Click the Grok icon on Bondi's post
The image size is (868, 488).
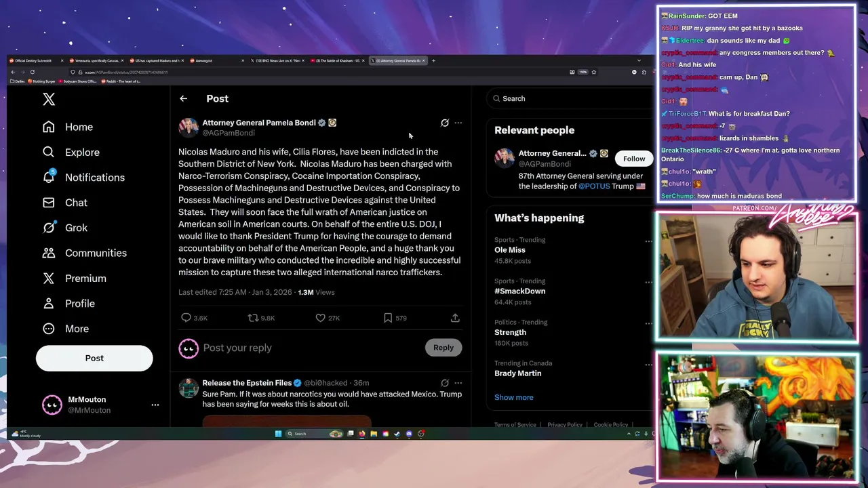coord(445,123)
